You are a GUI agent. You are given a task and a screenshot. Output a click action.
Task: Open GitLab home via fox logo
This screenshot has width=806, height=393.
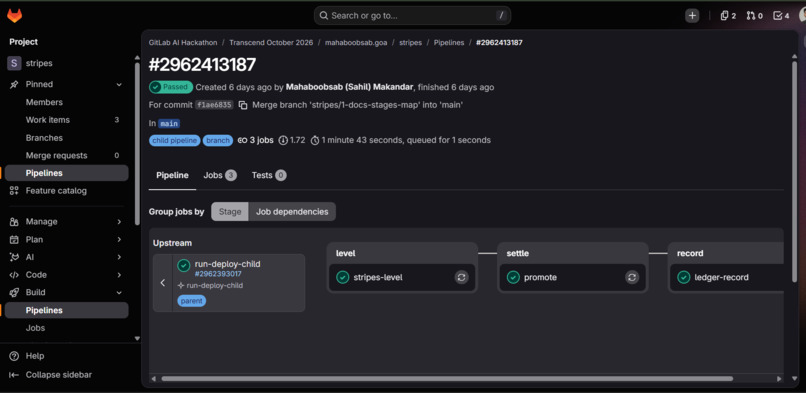14,16
